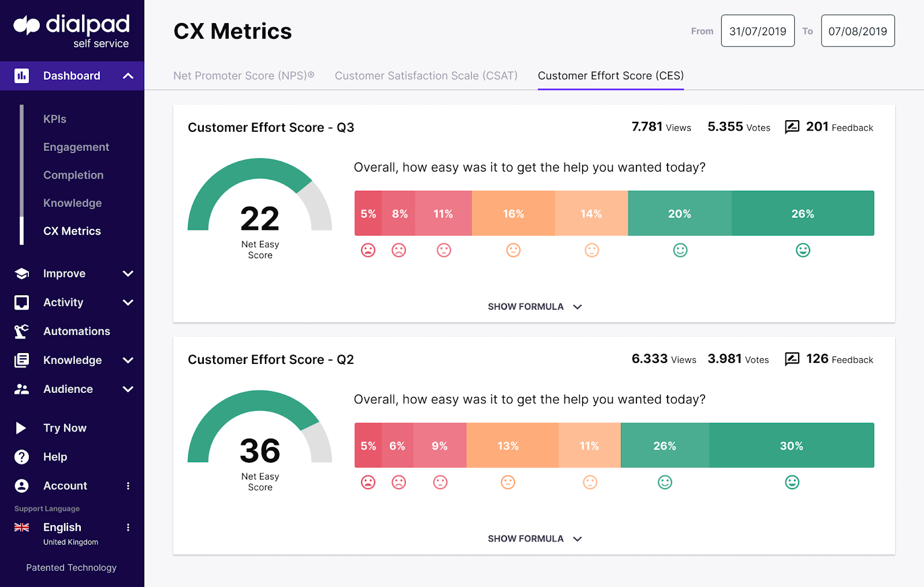Collapse the Dashboard menu chevron
This screenshot has width=924, height=587.
point(128,76)
